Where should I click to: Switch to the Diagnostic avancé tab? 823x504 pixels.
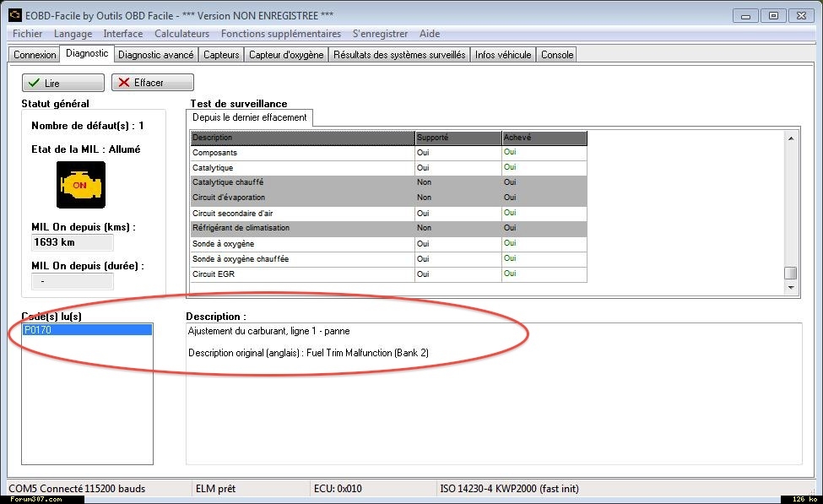tap(156, 55)
